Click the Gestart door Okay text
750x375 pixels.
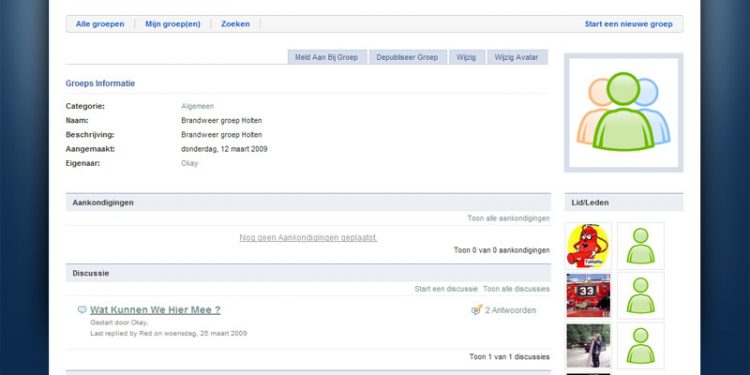[x=119, y=323]
